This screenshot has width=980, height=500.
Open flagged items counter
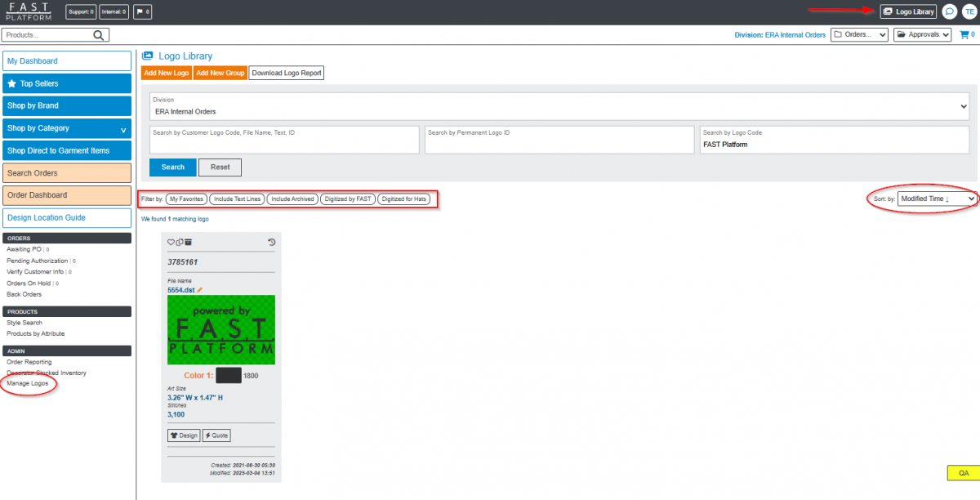click(142, 12)
